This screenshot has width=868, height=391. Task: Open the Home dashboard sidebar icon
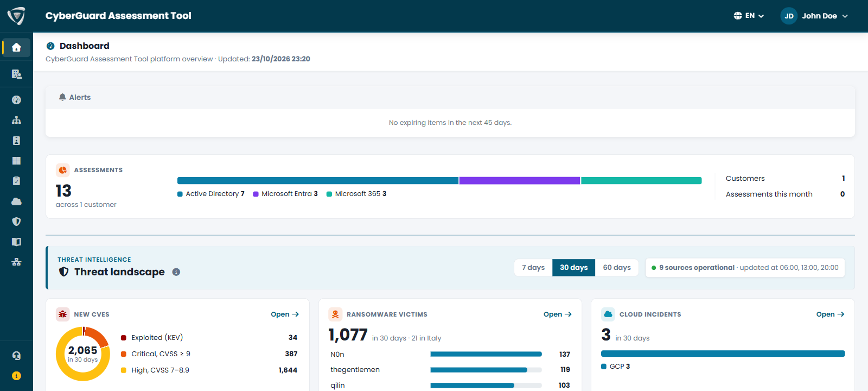coord(16,47)
